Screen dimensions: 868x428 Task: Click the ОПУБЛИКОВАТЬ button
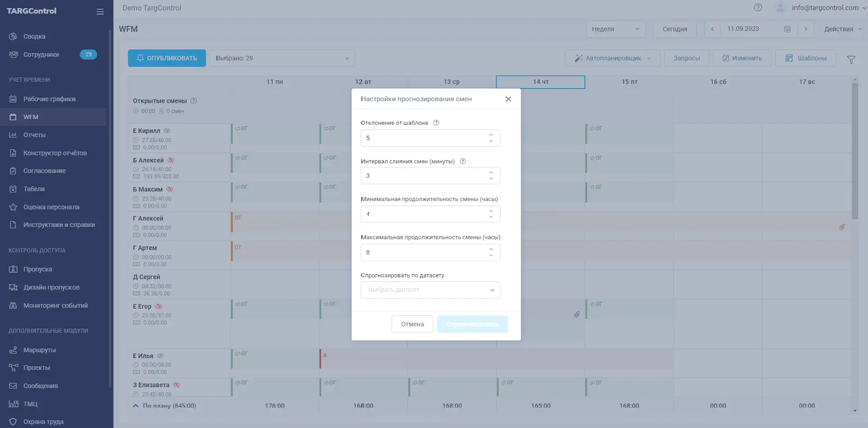[x=167, y=58]
